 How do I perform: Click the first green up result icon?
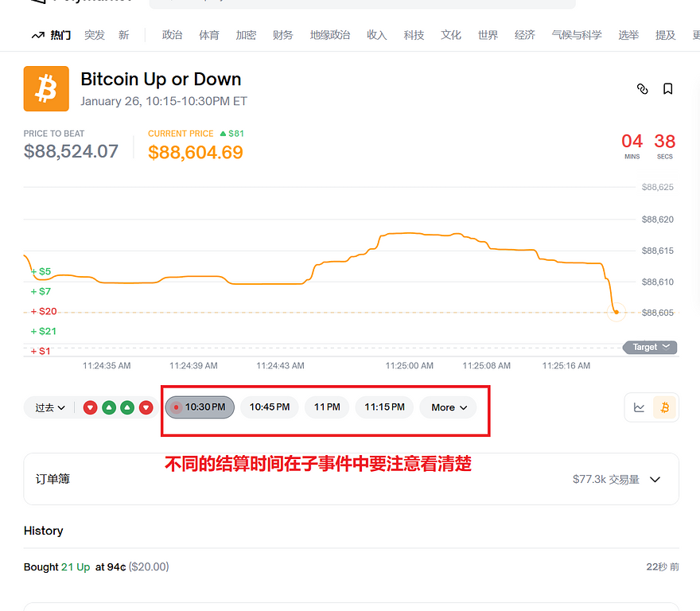click(109, 407)
